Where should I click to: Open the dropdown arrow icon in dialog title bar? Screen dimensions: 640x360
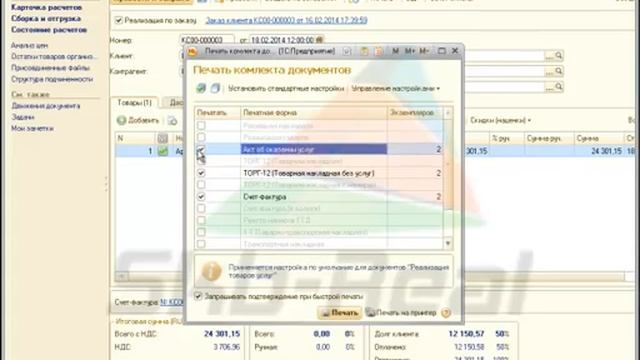[347, 51]
